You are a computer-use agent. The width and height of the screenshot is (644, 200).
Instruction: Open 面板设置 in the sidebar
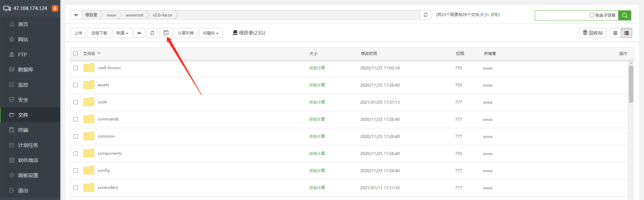point(30,175)
